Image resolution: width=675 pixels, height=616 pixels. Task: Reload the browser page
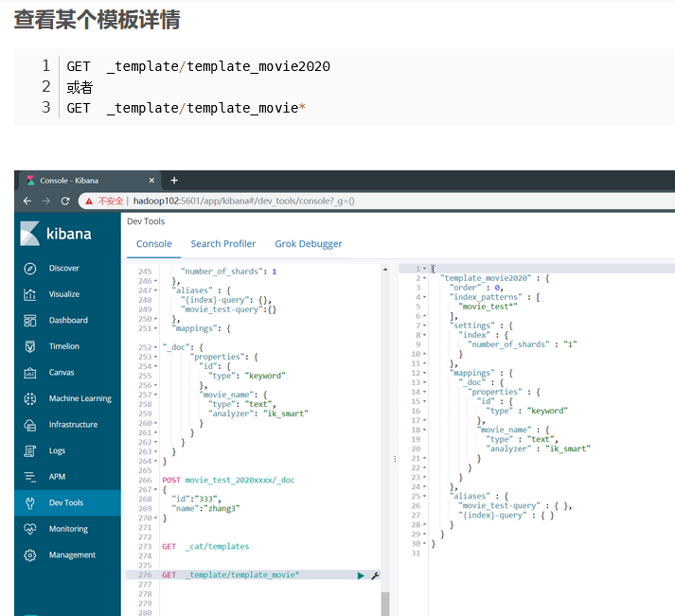[65, 201]
